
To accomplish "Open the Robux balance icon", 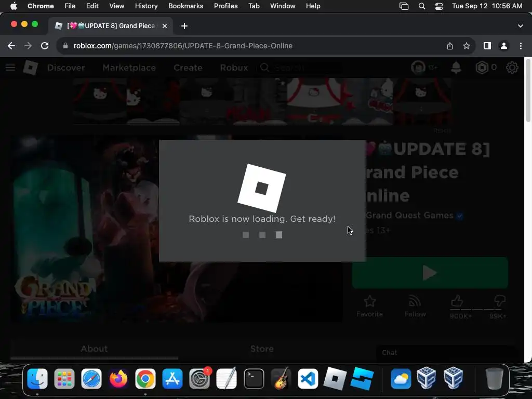I will click(482, 68).
